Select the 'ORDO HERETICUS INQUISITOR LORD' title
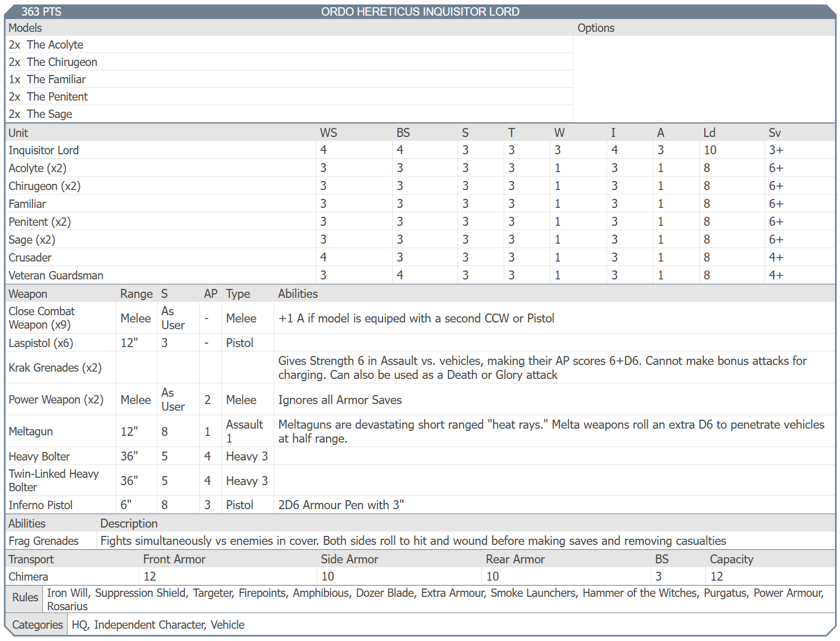840x641 pixels. 420,12
